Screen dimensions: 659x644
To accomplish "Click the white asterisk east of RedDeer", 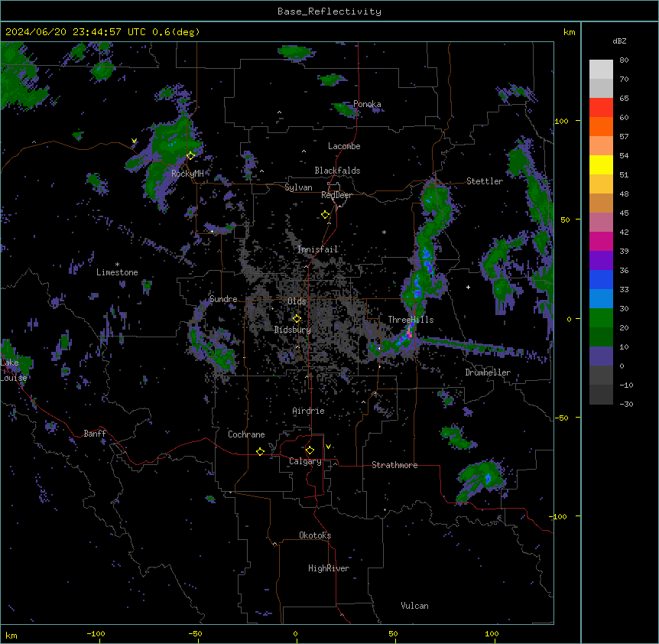I will pyautogui.click(x=384, y=232).
